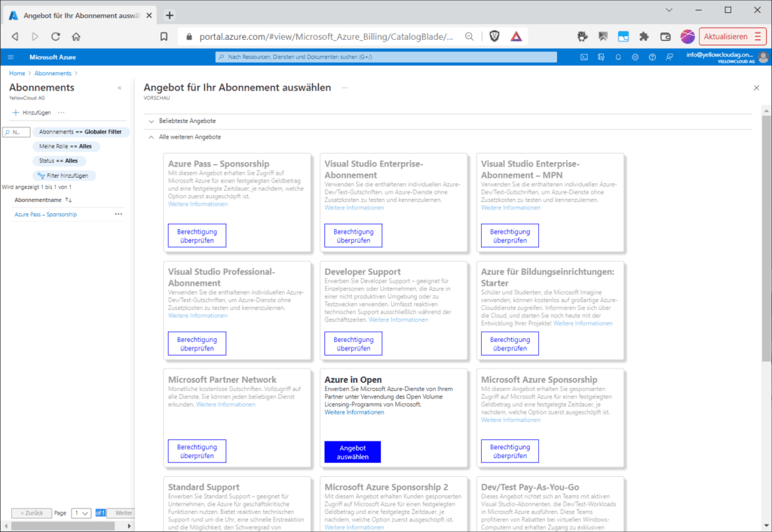Image resolution: width=772 pixels, height=532 pixels.
Task: Check eligibility for Visual Studio Enterprise-Abonnement
Action: click(353, 236)
